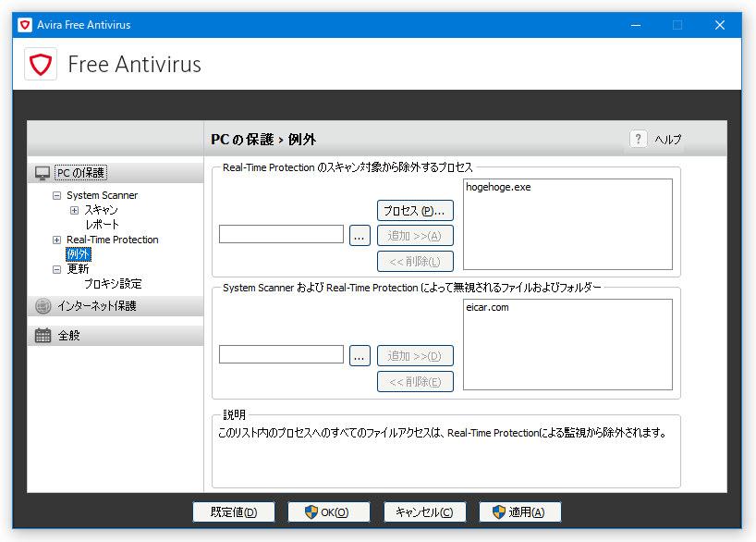This screenshot has height=542, width=756.
Task: Click the プロセス(P)... button
Action: (x=415, y=211)
